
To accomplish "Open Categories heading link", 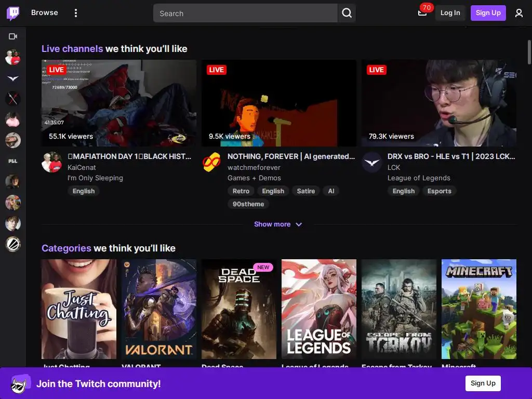I will click(x=66, y=248).
